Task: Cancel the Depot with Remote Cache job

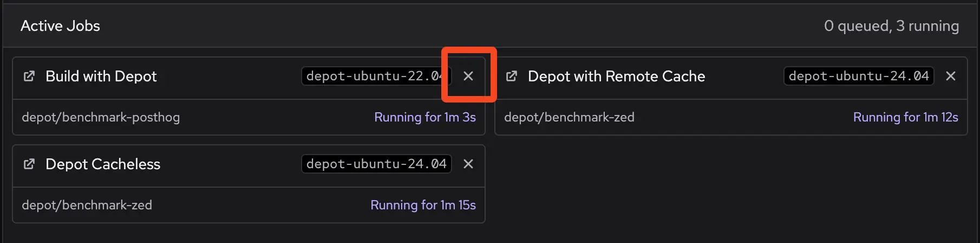Action: click(x=951, y=76)
